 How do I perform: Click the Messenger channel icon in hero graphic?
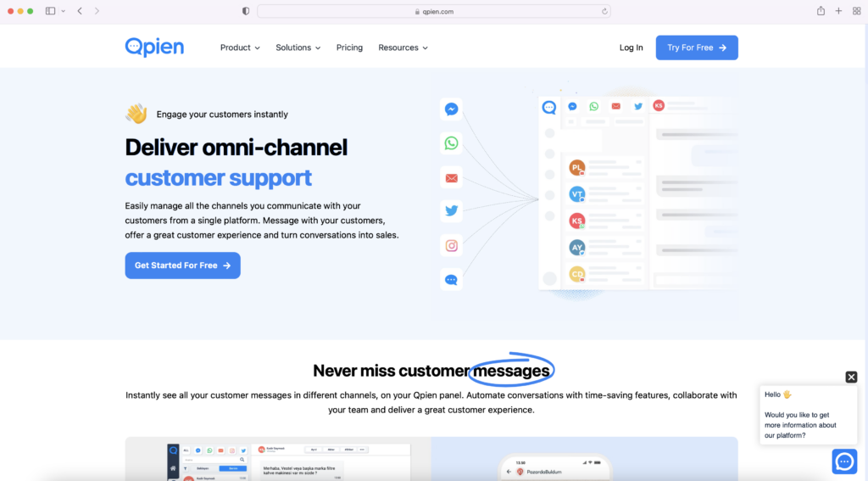(451, 109)
